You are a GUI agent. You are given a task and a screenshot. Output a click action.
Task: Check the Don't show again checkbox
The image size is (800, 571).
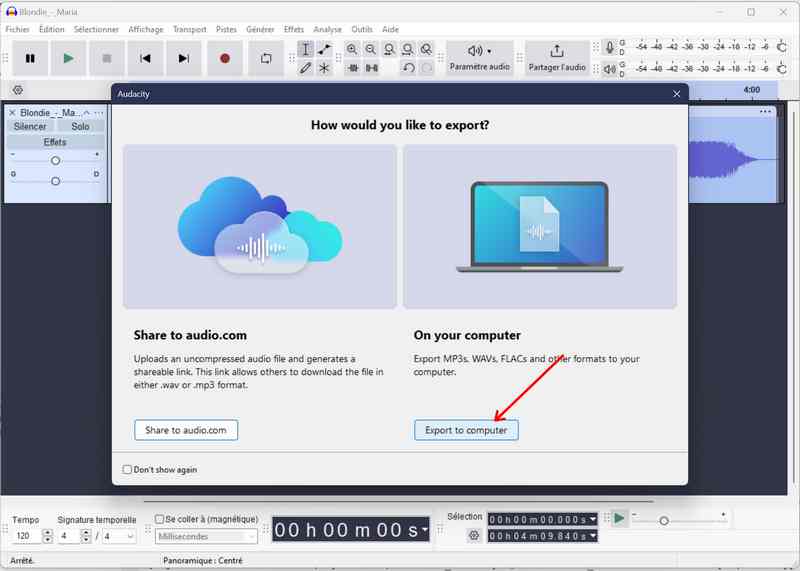[x=127, y=469]
